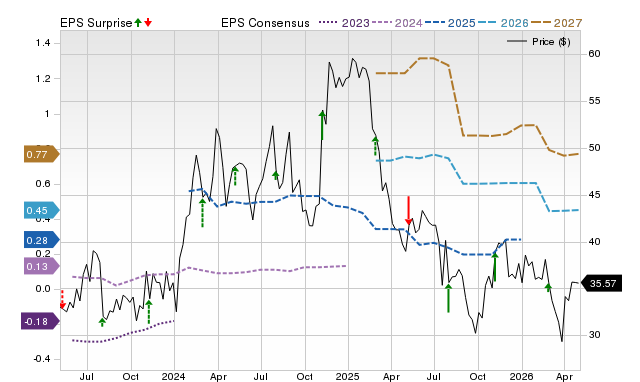Click the 0.77 brown EPS value tag
Image resolution: width=640 pixels, height=382 pixels.
41,154
